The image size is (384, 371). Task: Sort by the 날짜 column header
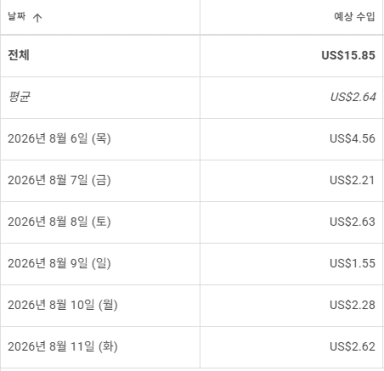[x=17, y=16]
